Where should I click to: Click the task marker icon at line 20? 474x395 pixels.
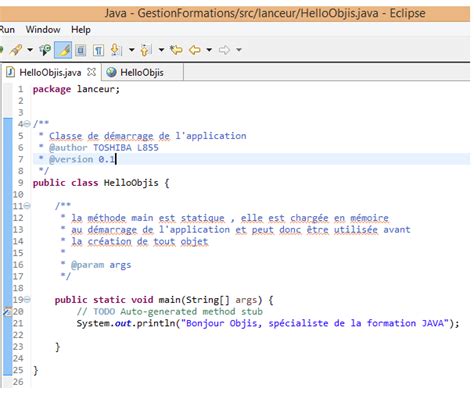[7, 312]
